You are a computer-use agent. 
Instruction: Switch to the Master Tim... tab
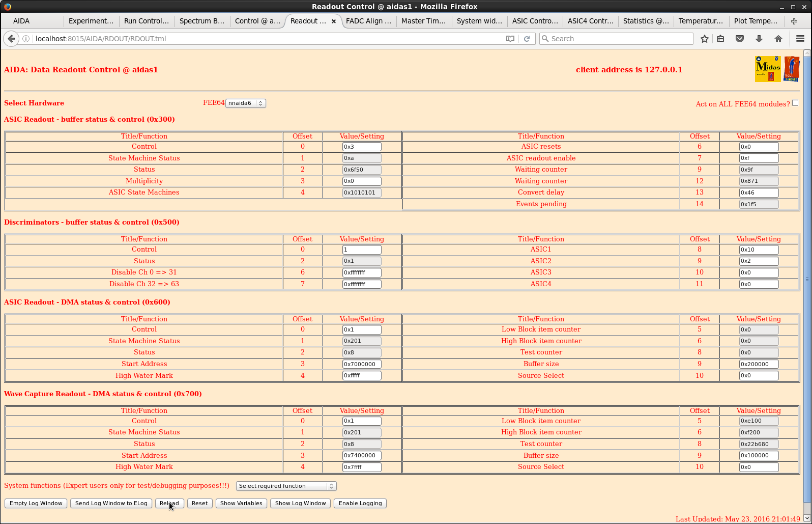423,21
